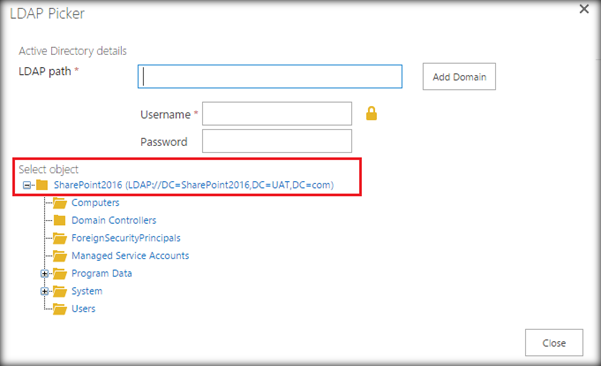Select Program Data tree item

tap(102, 273)
